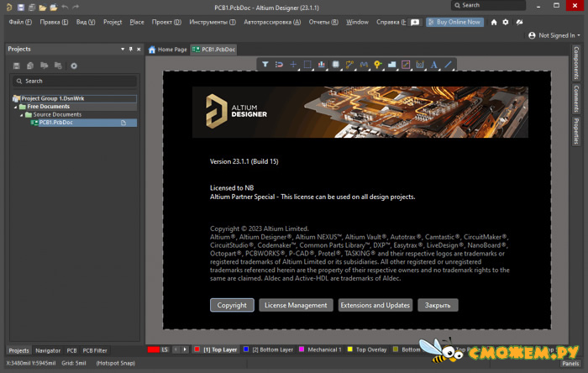Select the Place Component chip tool

pyautogui.click(x=336, y=65)
